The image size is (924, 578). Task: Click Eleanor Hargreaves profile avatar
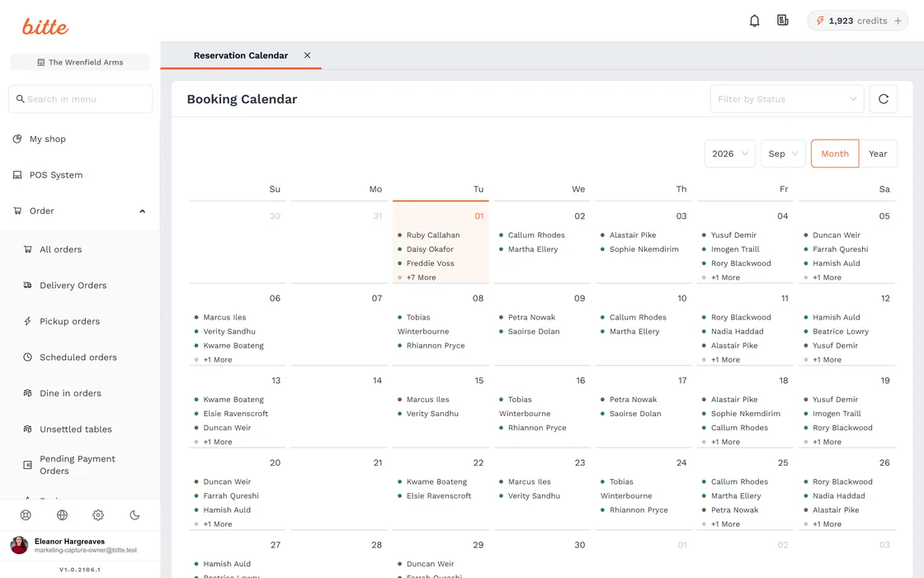20,545
